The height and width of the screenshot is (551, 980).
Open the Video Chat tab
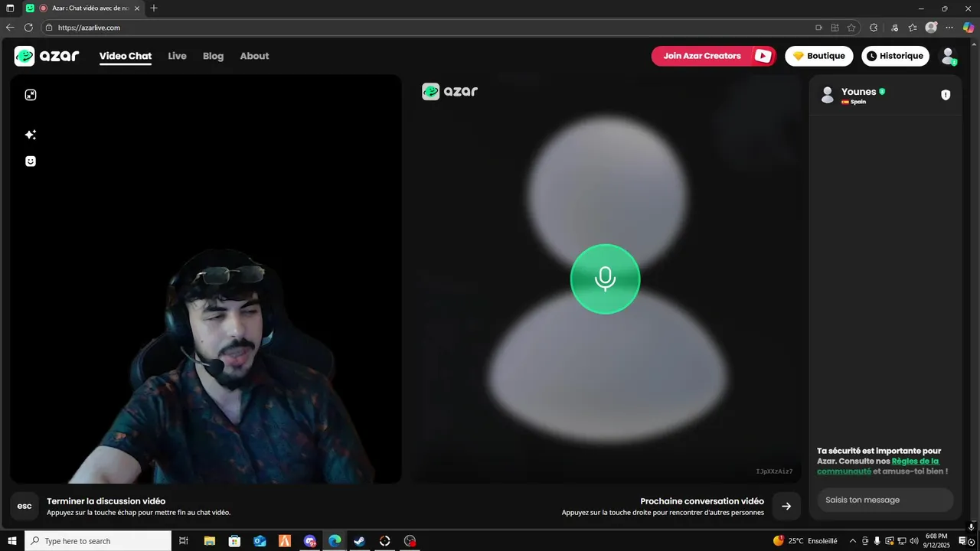pyautogui.click(x=126, y=56)
